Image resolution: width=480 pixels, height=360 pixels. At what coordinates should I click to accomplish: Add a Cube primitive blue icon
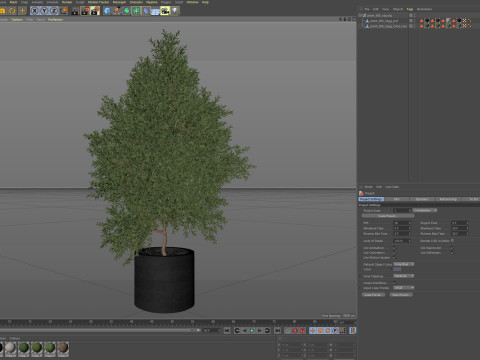click(x=107, y=11)
